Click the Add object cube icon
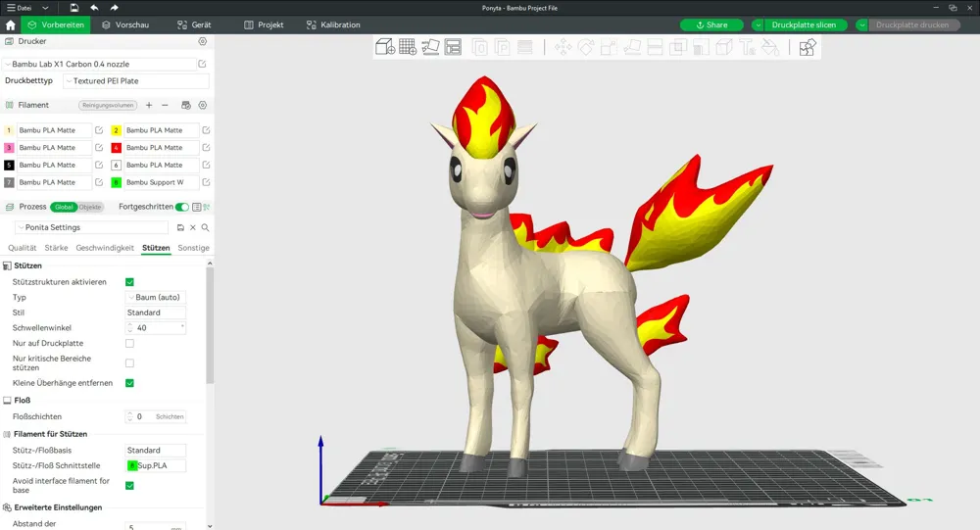 pyautogui.click(x=385, y=47)
